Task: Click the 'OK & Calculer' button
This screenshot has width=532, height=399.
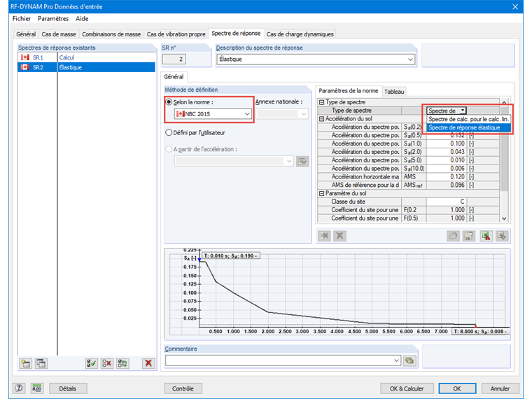Action: 407,388
